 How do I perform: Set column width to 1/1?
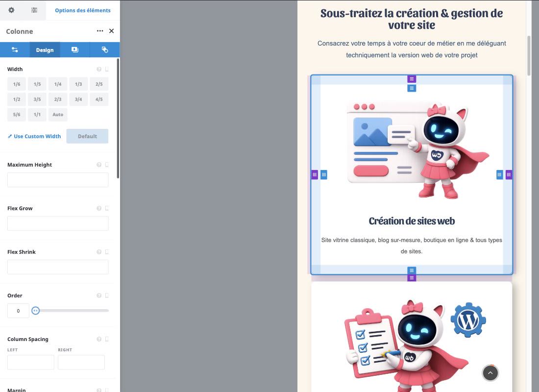[x=37, y=115]
